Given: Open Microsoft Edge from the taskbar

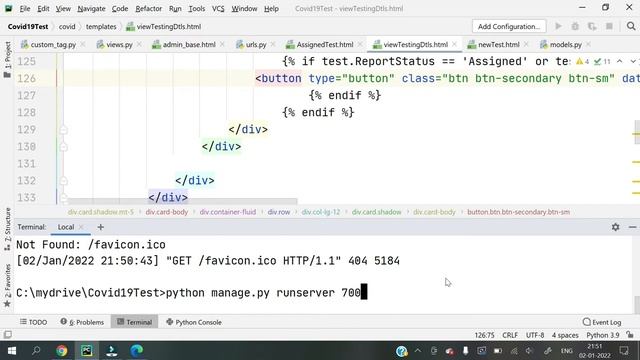Looking at the screenshot, I should coord(137,351).
